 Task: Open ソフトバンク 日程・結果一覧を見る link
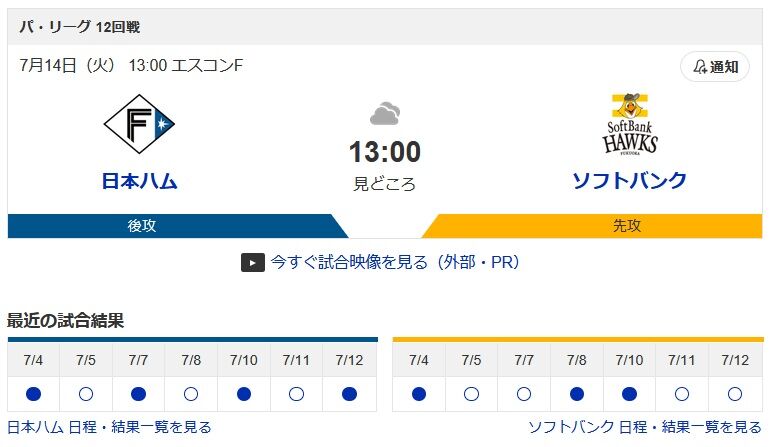point(645,427)
